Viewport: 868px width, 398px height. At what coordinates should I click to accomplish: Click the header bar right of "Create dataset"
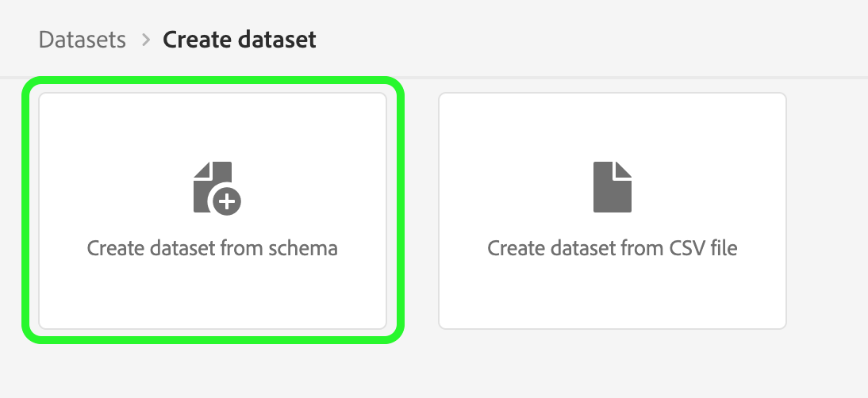pos(595,40)
